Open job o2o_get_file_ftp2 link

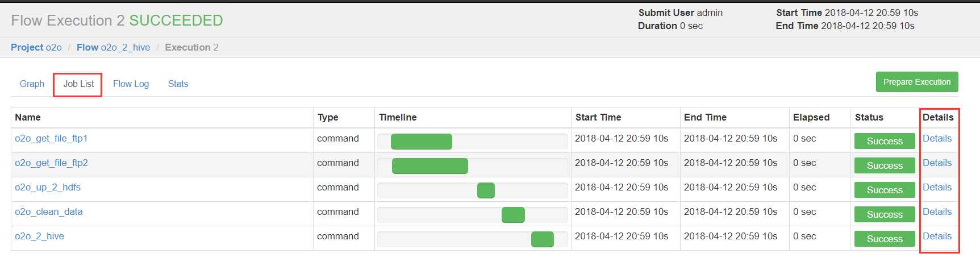[x=51, y=163]
